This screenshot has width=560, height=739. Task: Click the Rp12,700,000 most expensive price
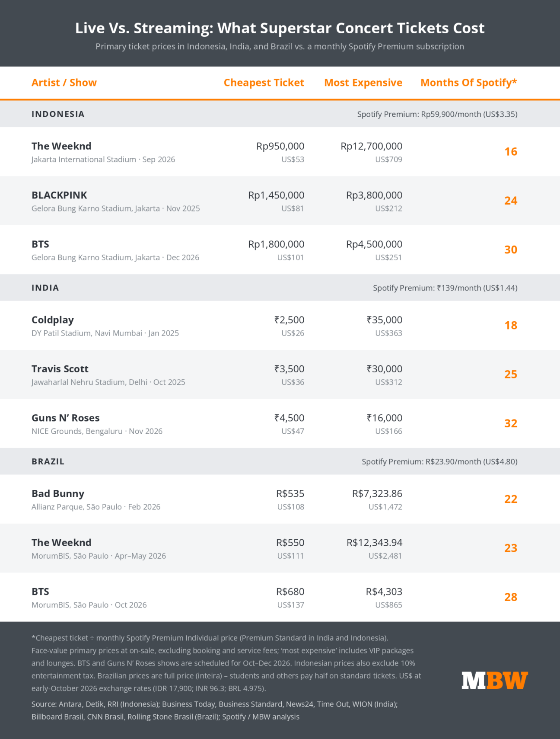click(x=372, y=146)
